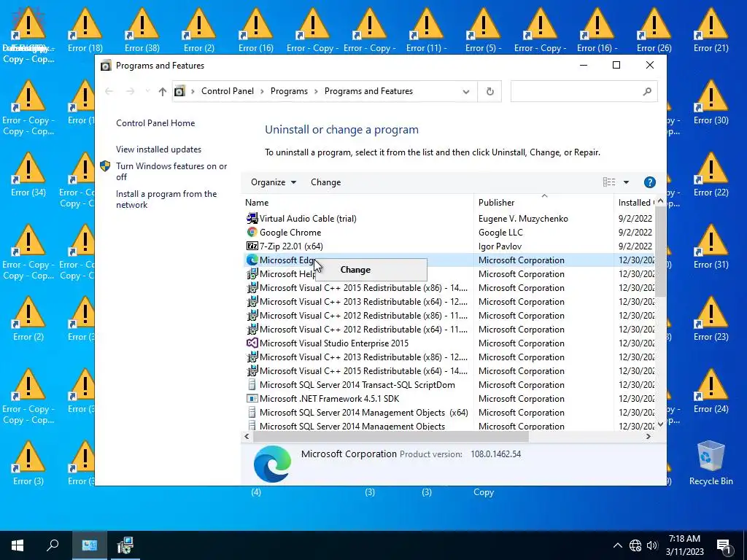Open the help question mark icon
Image resolution: width=747 pixels, height=560 pixels.
(649, 182)
